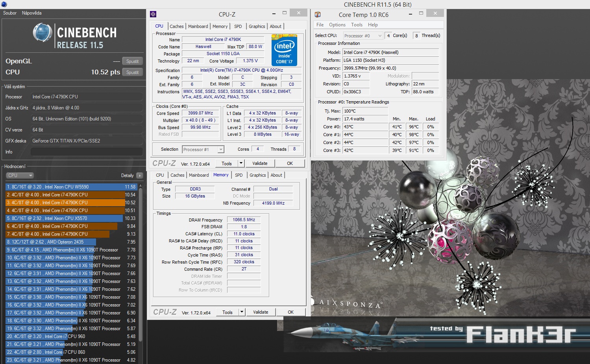Viewport: 590px width, 364px height.
Task: Click Tools button in upper CPU-Z window
Action: pos(227,163)
